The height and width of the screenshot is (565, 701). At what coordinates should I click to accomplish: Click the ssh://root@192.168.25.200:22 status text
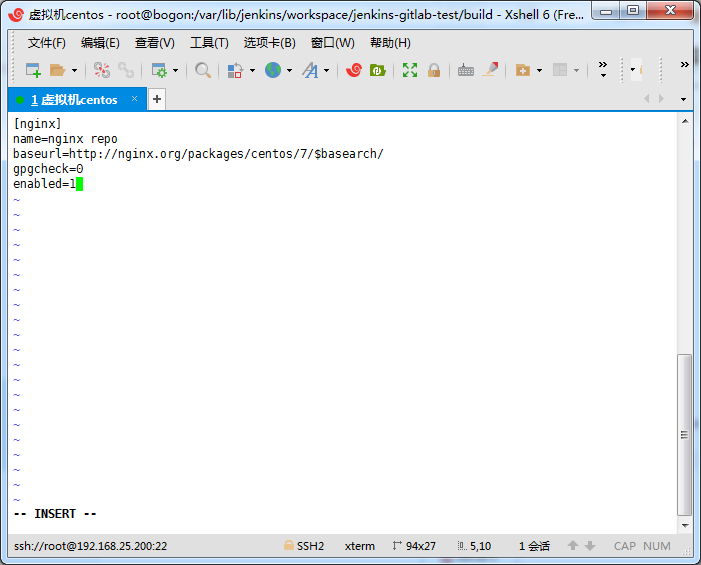tap(90, 546)
